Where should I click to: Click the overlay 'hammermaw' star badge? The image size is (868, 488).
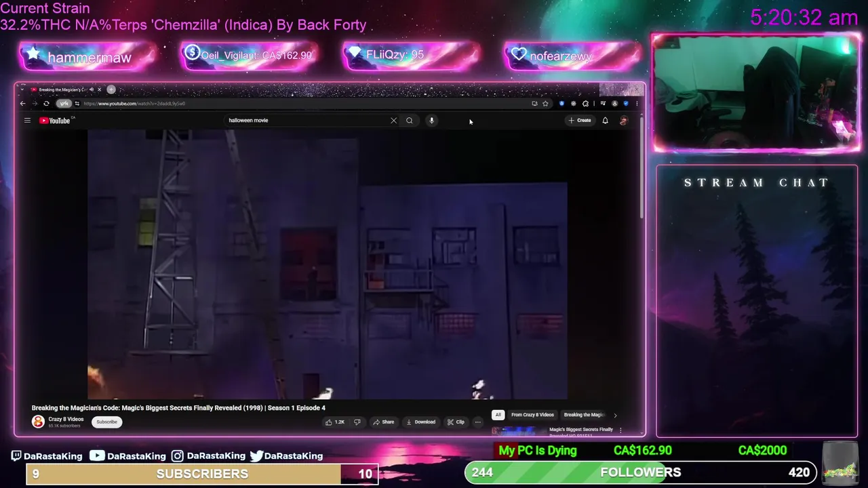click(x=88, y=57)
